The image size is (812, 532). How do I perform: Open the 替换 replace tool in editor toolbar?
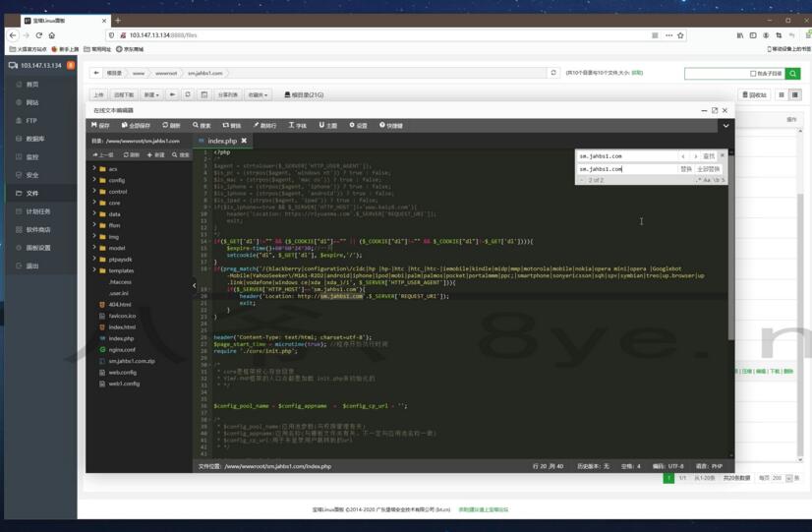click(x=232, y=126)
